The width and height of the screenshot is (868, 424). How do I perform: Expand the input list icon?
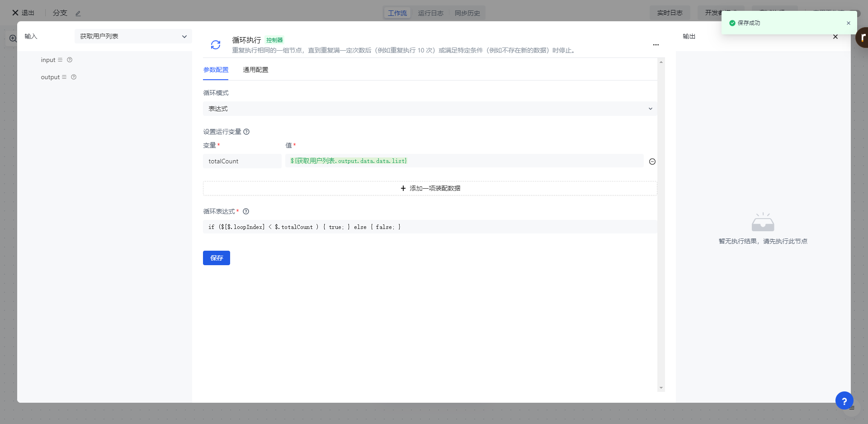60,60
